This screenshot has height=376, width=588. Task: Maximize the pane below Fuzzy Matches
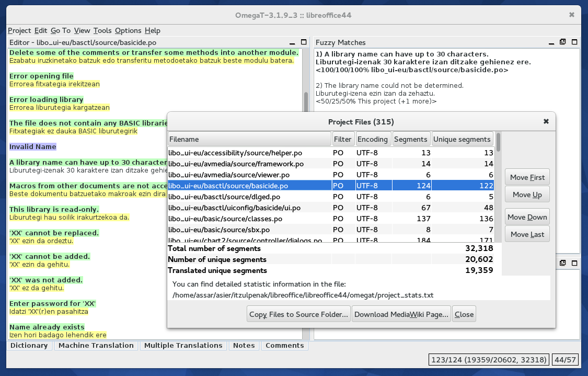pos(574,263)
